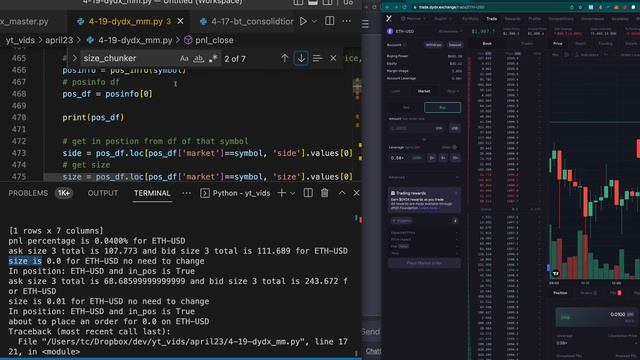Toggle Match Whole Word in find widget
The height and width of the screenshot is (360, 640).
[x=198, y=58]
